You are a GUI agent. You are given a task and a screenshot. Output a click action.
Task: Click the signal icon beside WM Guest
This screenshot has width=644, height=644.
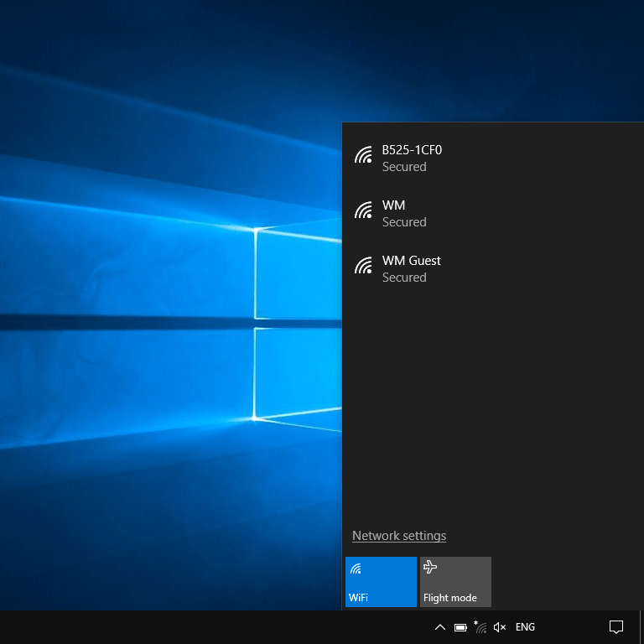point(363,266)
